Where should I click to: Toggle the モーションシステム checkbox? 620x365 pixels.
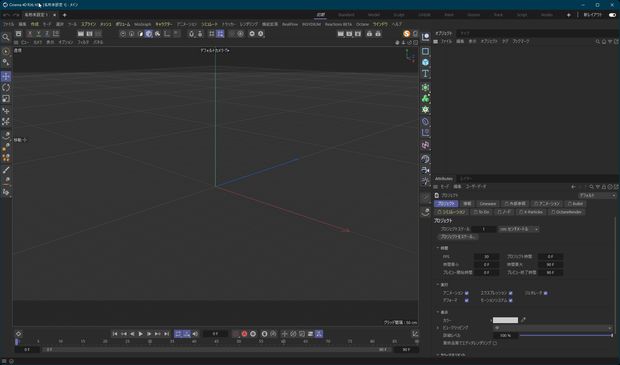pyautogui.click(x=510, y=301)
